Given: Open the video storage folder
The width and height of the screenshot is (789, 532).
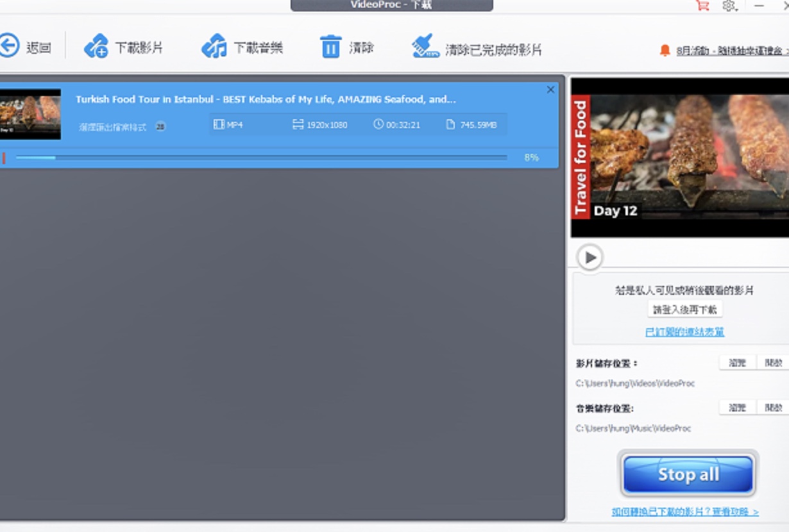Looking at the screenshot, I should click(774, 363).
